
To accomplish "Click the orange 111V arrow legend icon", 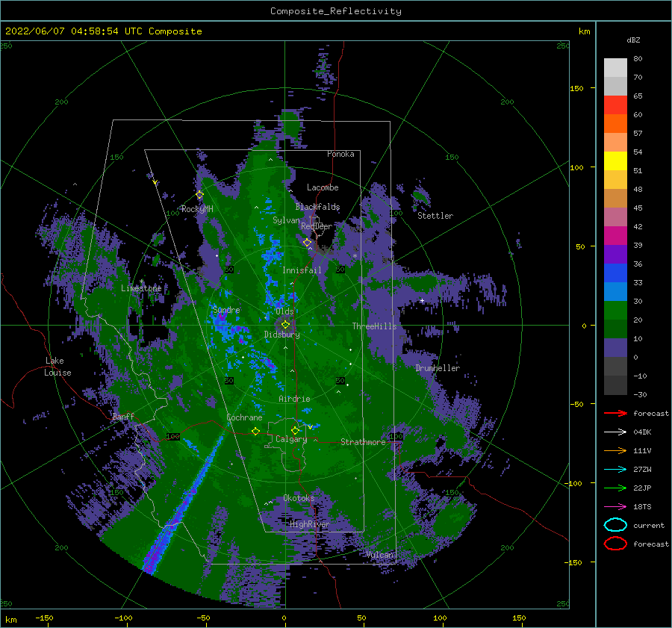I will (615, 450).
